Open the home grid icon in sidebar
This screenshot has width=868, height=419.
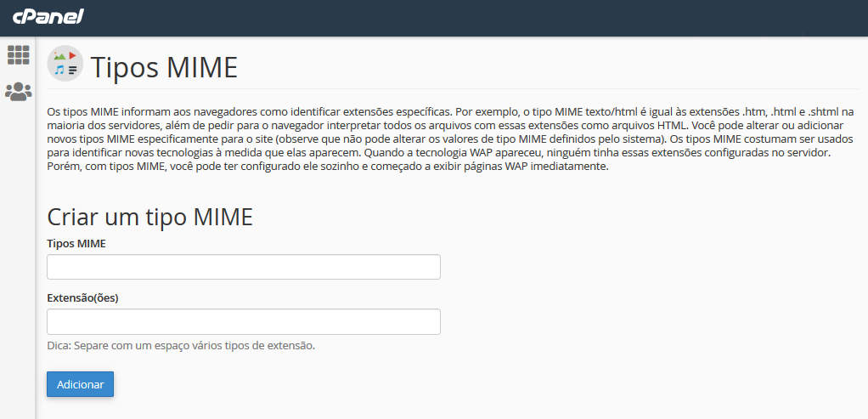[x=19, y=55]
